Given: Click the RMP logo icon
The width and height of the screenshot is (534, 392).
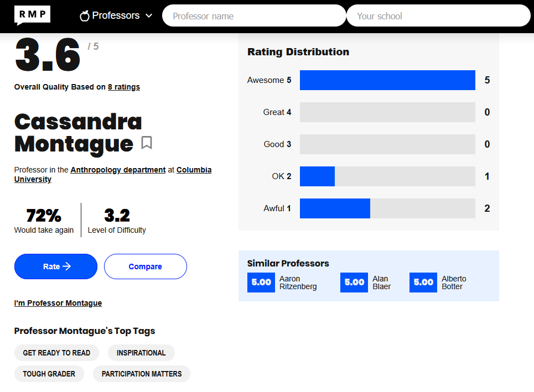Looking at the screenshot, I should coord(32,15).
